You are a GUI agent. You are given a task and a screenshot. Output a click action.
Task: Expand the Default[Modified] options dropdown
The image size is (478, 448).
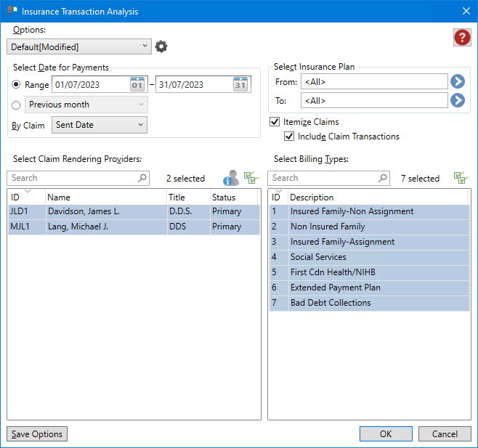coord(78,46)
